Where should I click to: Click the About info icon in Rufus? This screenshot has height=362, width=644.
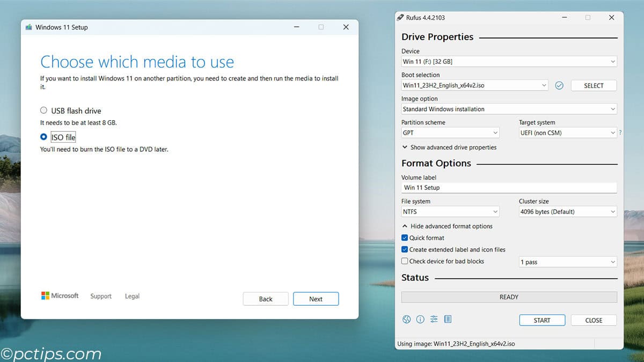coord(420,319)
